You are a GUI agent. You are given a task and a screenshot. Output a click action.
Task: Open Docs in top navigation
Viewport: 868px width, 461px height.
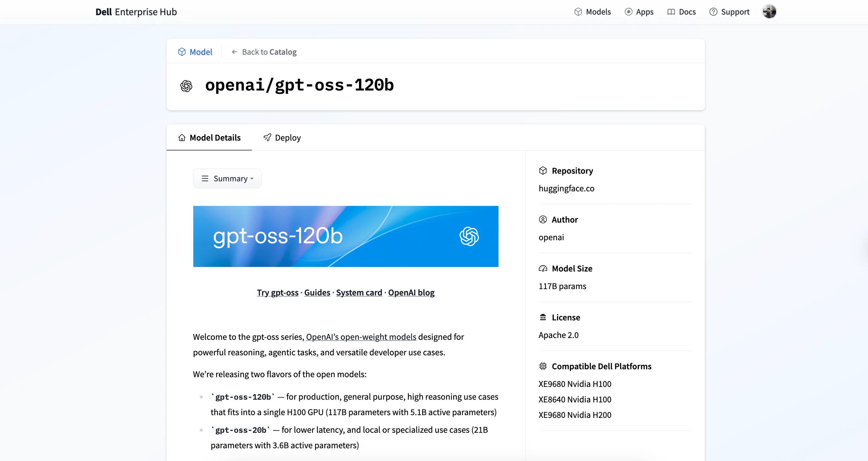pos(682,12)
